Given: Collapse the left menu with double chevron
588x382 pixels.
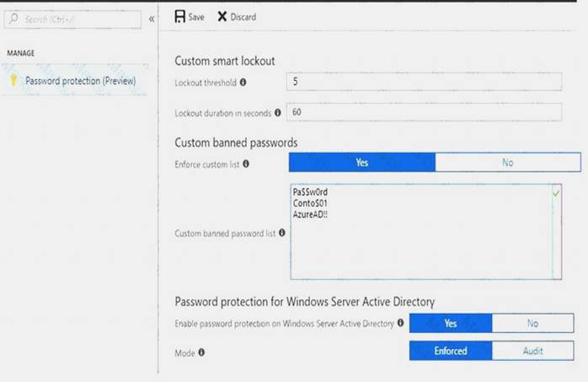Looking at the screenshot, I should [152, 19].
